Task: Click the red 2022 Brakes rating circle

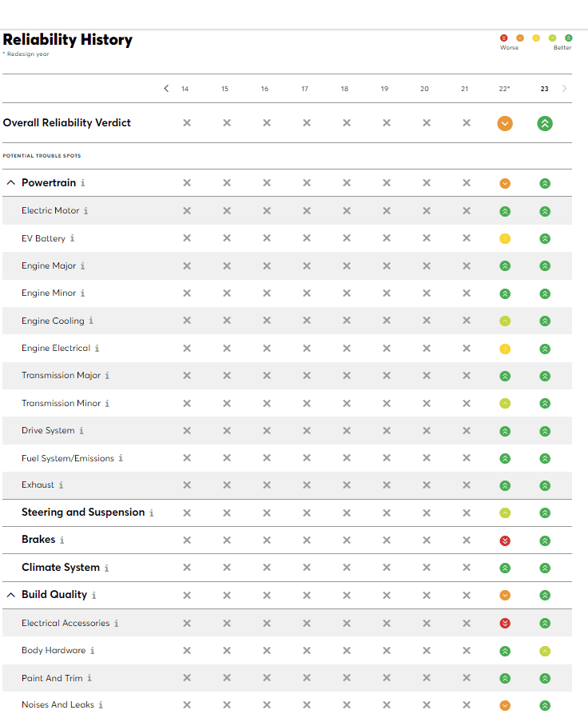Action: pos(505,540)
